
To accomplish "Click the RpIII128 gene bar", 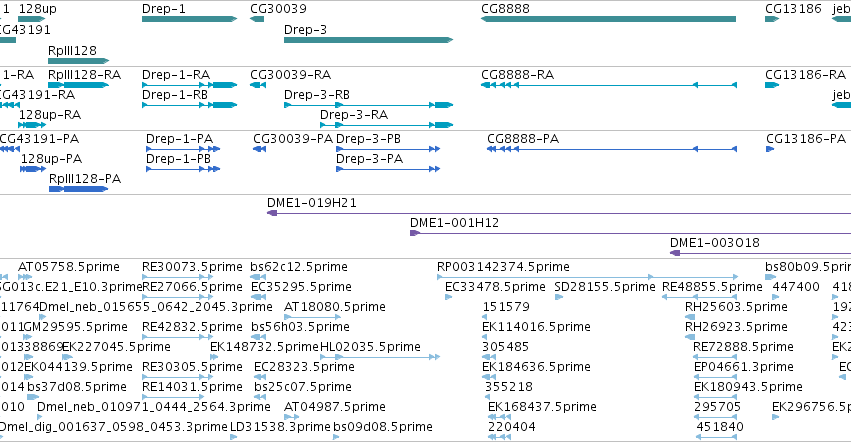I will click(x=79, y=61).
